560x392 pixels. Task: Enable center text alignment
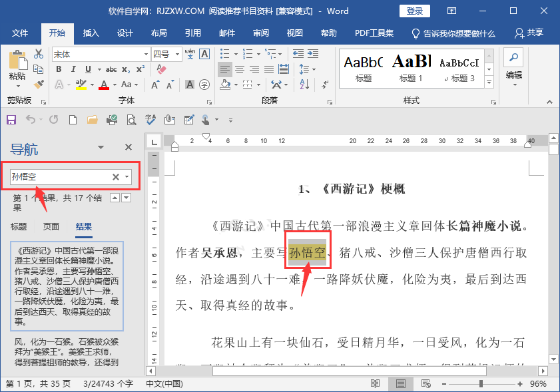pos(239,69)
